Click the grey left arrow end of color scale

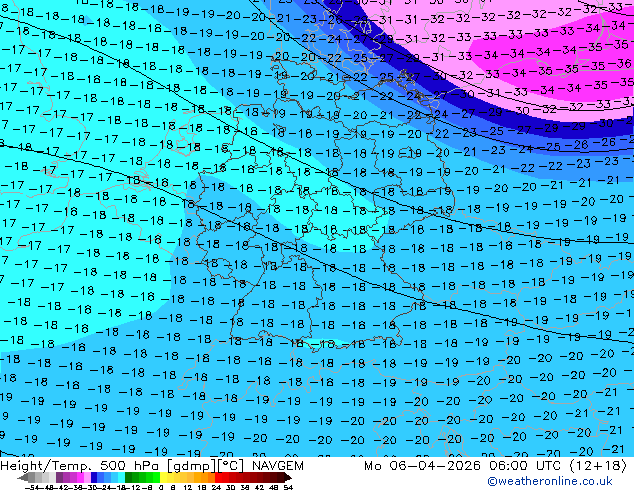click(x=23, y=478)
